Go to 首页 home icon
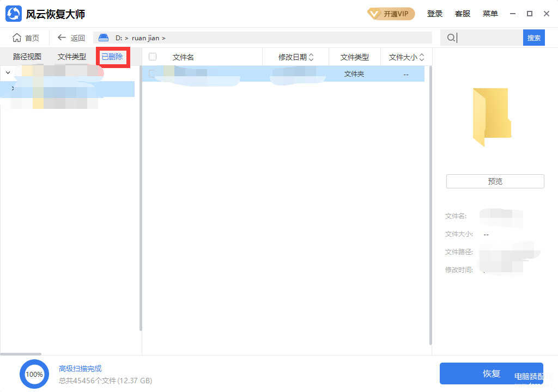558x392 pixels. point(17,38)
